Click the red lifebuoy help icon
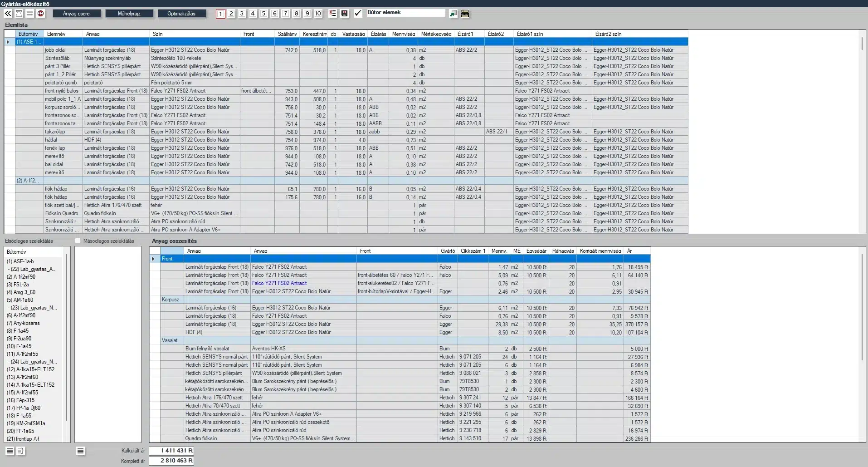 (41, 14)
